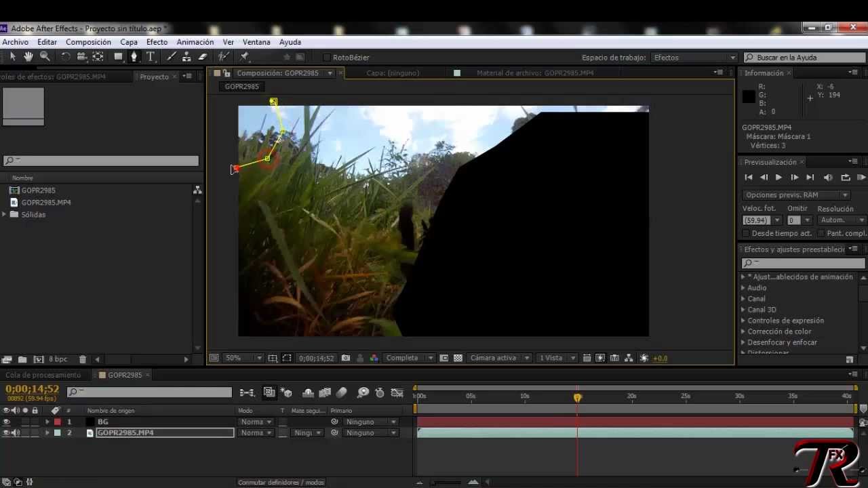Open the Efecto menu
The width and height of the screenshot is (868, 488).
[x=157, y=42]
